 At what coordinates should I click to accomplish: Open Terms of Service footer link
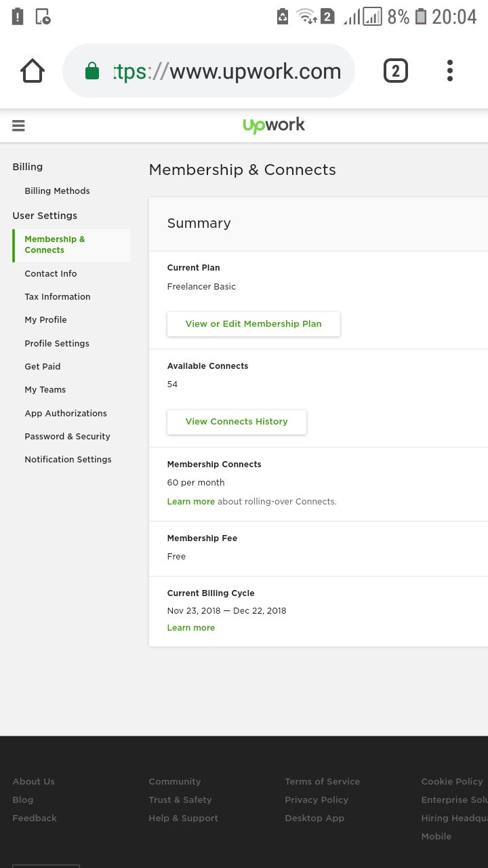pos(322,782)
